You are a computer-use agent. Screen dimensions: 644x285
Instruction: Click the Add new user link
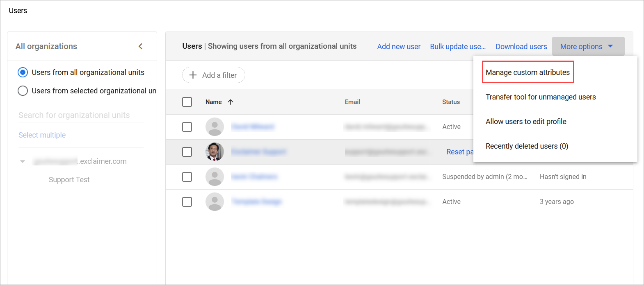pos(399,47)
